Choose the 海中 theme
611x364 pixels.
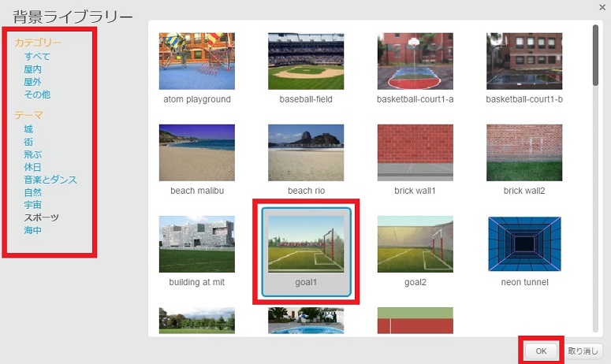point(33,230)
